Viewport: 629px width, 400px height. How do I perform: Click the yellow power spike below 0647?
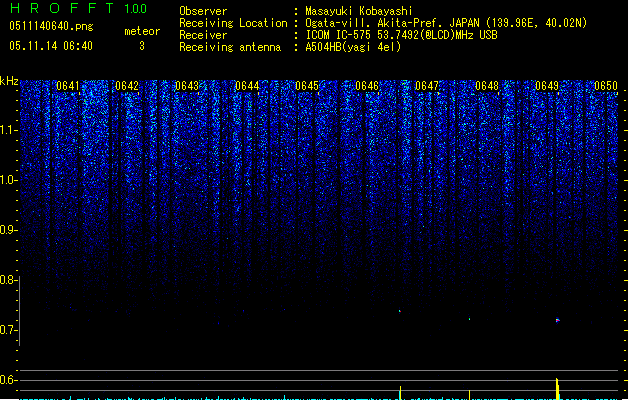(x=400, y=393)
